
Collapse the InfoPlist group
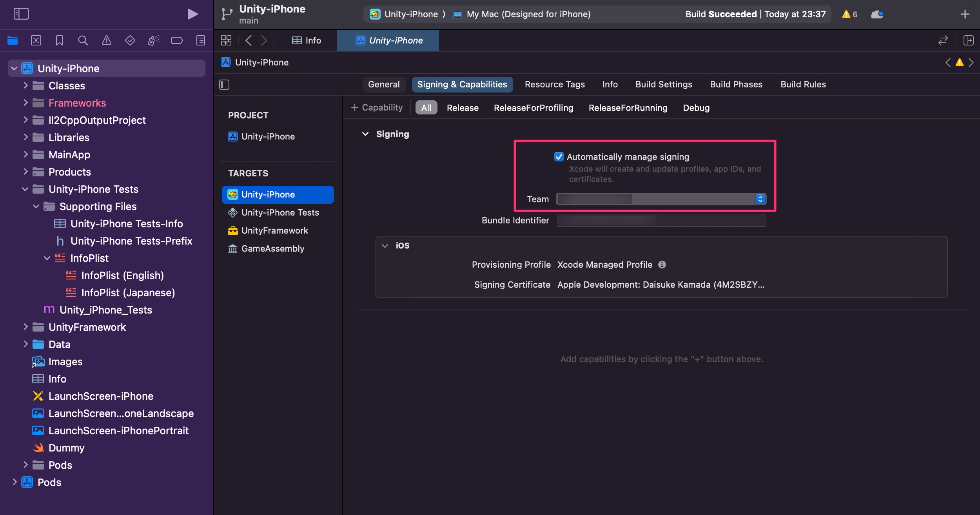pos(47,258)
